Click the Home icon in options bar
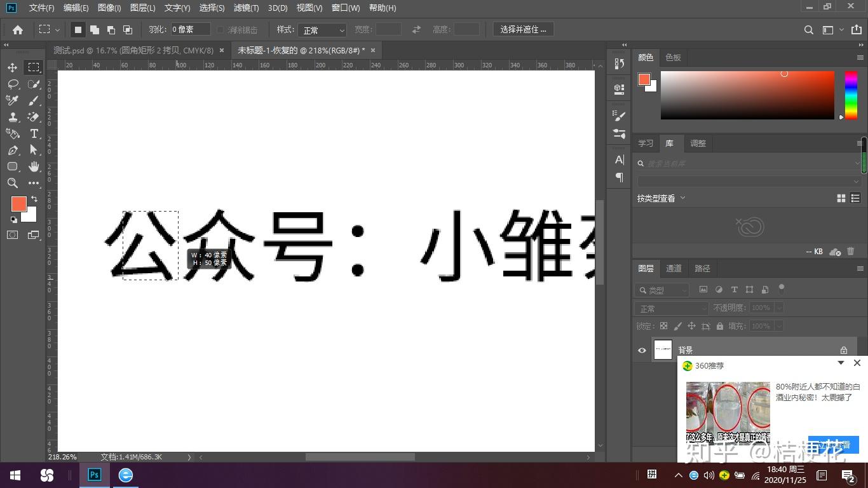 (18, 29)
